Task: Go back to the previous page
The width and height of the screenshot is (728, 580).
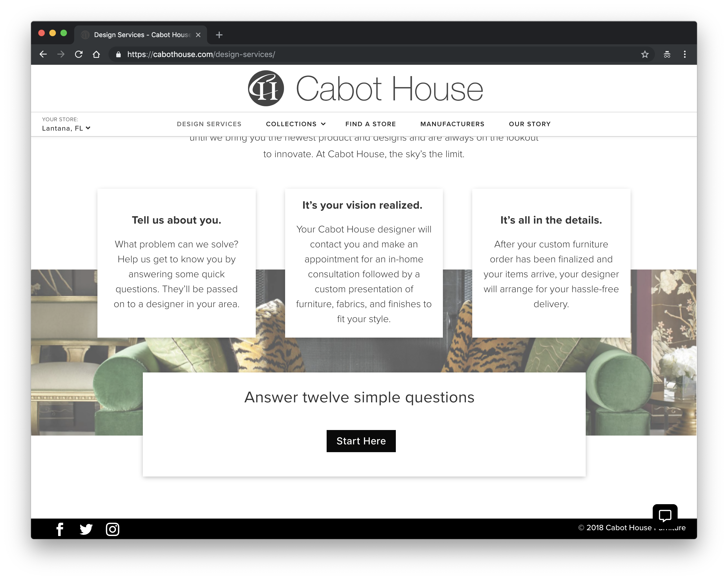Action: [43, 54]
